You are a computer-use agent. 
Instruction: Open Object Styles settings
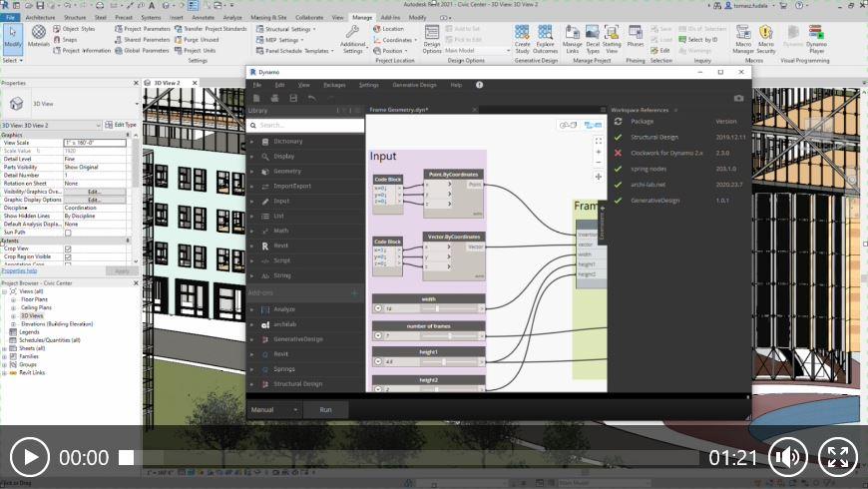[74, 29]
